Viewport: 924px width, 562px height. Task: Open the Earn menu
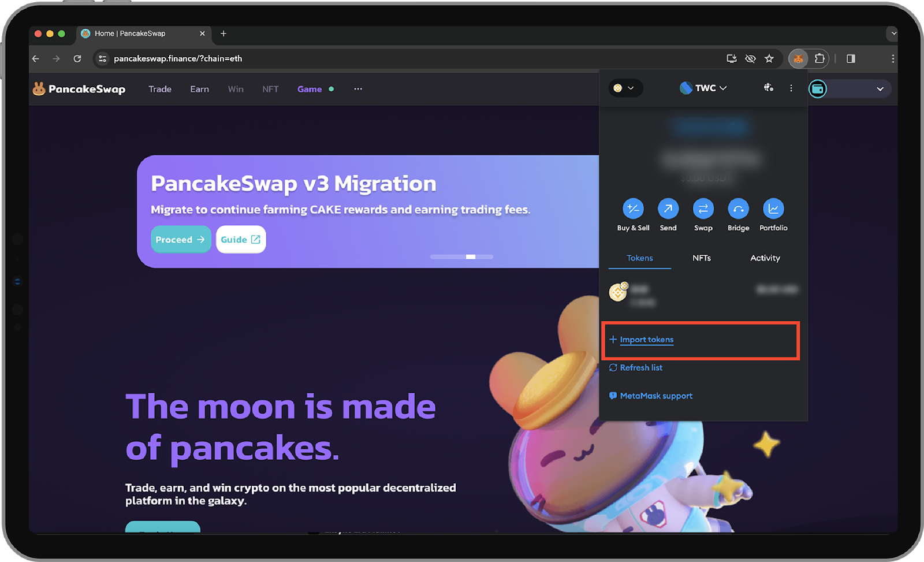(200, 89)
